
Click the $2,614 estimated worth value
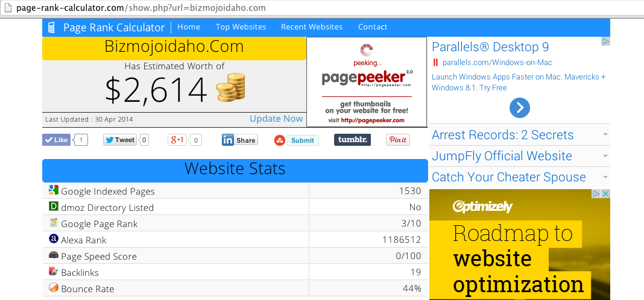(x=156, y=89)
